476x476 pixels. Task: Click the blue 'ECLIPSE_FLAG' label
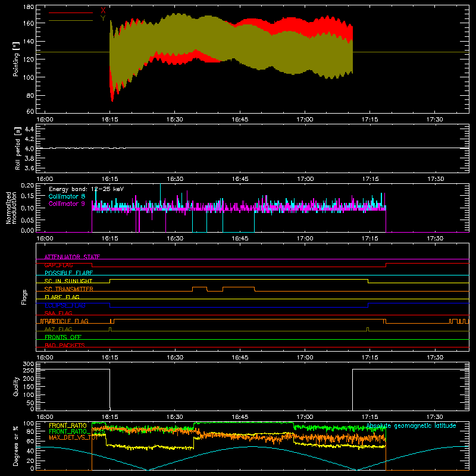[65, 305]
